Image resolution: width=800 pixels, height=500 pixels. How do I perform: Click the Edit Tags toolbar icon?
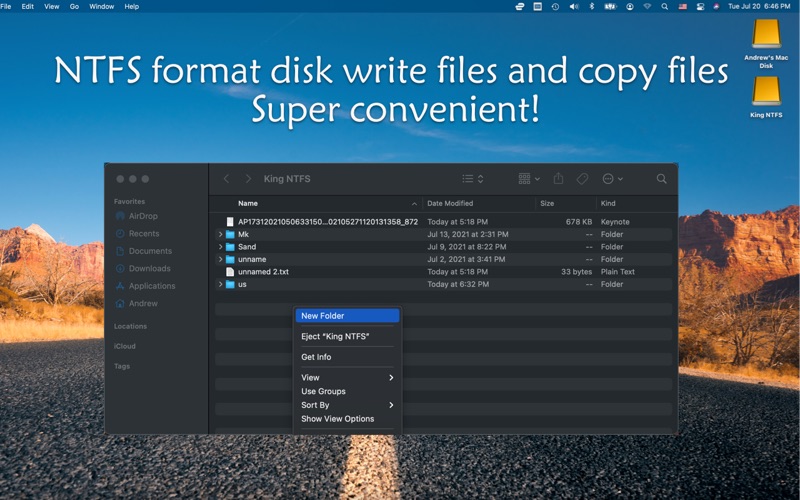tap(582, 179)
